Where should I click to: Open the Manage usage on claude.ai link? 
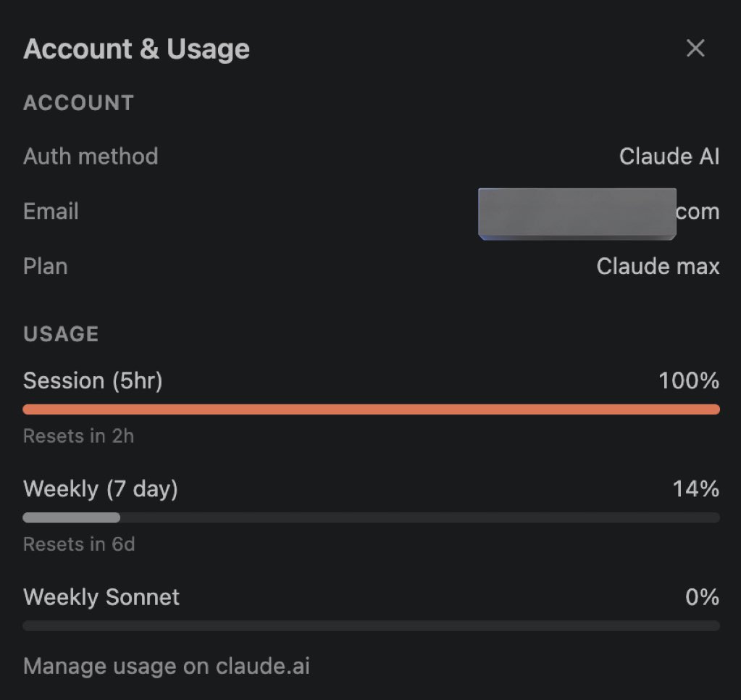(x=166, y=666)
